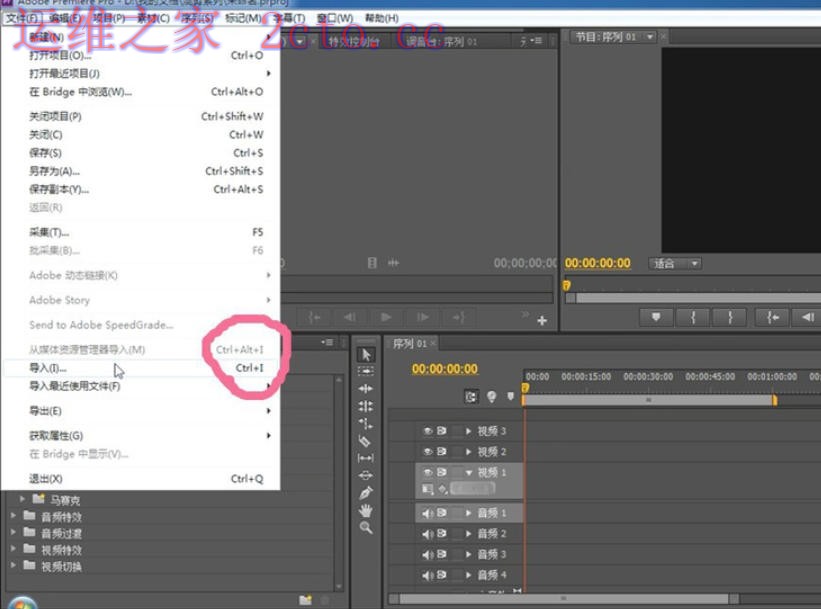Click Step Back button in program monitor
821x609 pixels.
tap(807, 317)
